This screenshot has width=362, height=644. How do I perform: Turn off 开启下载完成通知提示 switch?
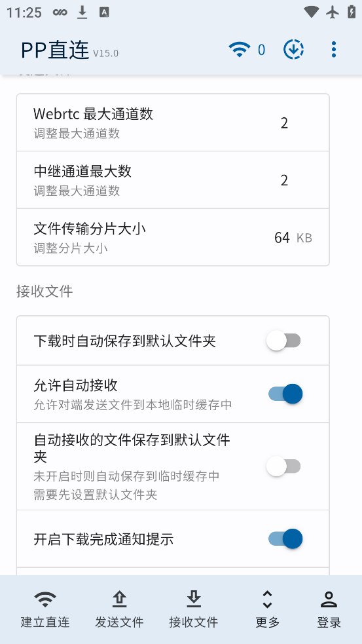click(285, 539)
